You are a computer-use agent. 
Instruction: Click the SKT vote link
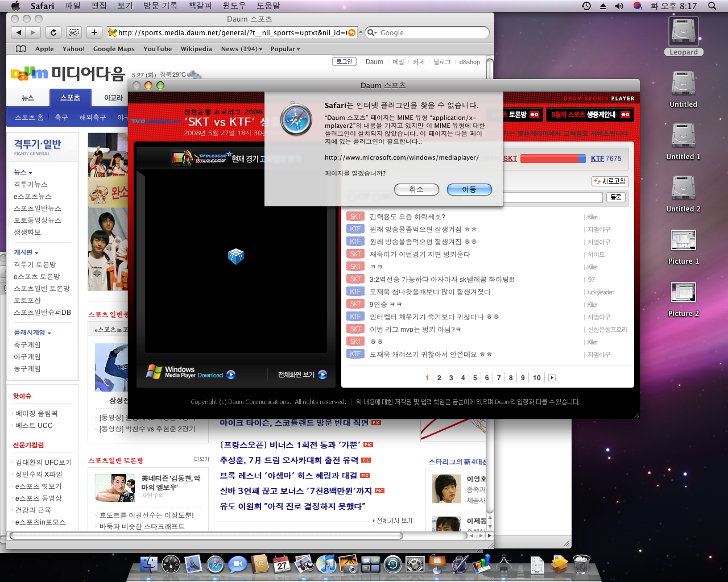coord(510,159)
